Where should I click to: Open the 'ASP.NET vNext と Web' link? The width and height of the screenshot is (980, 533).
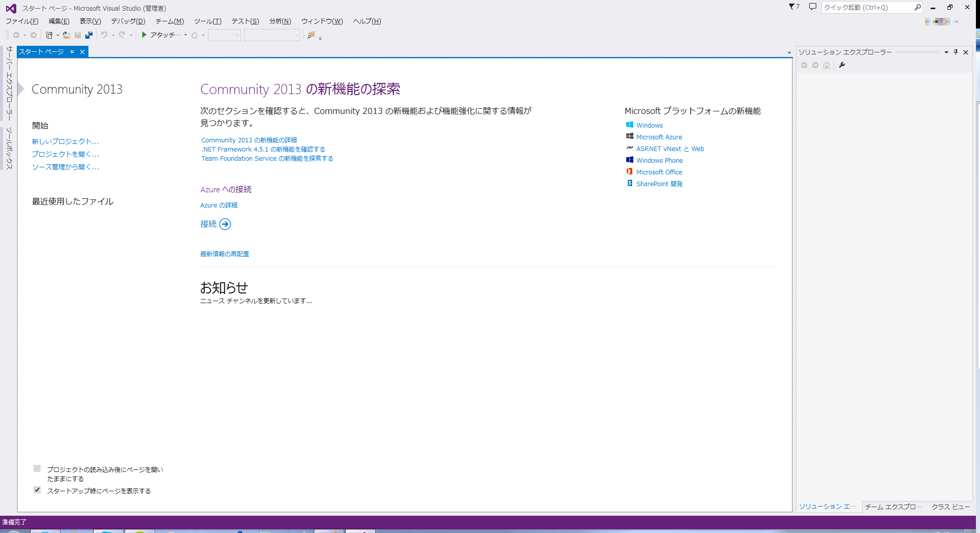point(670,149)
